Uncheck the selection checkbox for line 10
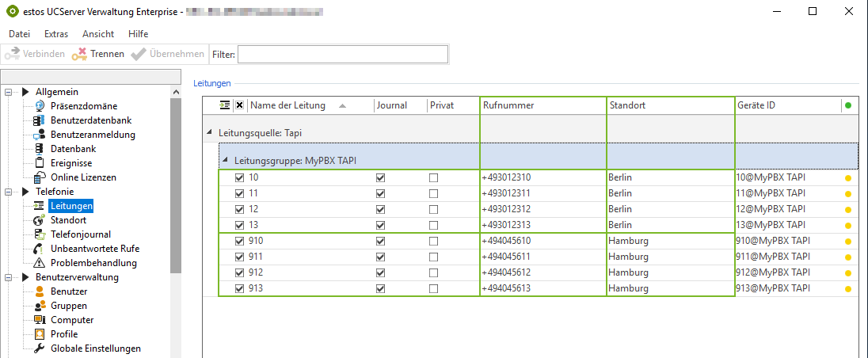 click(240, 178)
